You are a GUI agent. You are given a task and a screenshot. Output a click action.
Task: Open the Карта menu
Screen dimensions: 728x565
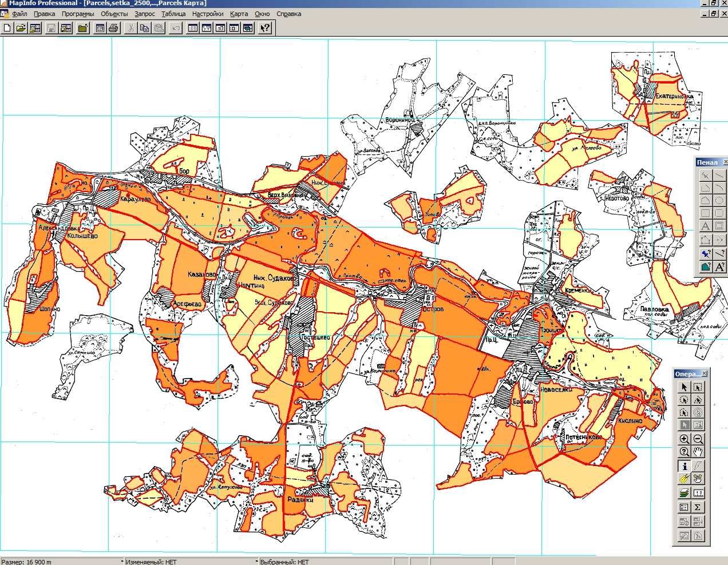(239, 14)
